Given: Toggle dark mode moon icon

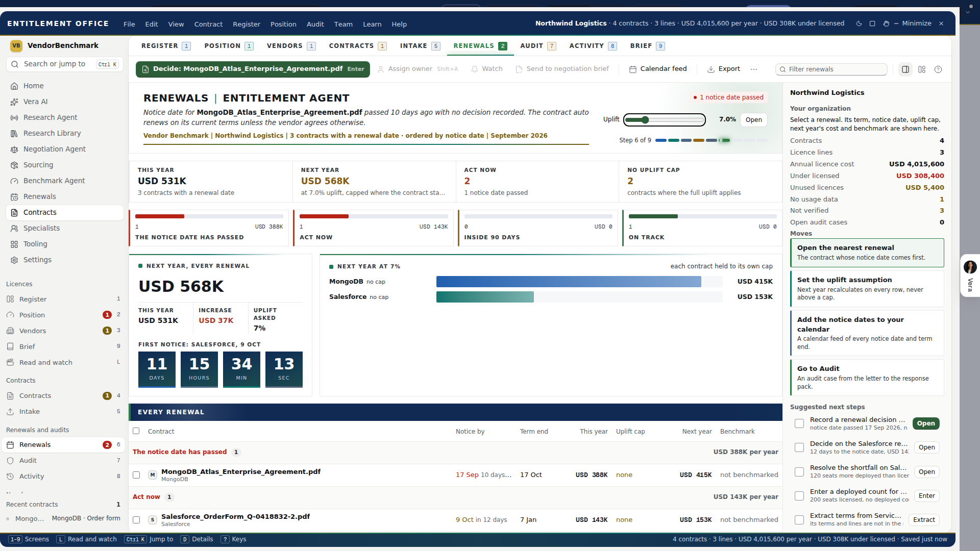Looking at the screenshot, I should (x=859, y=23).
